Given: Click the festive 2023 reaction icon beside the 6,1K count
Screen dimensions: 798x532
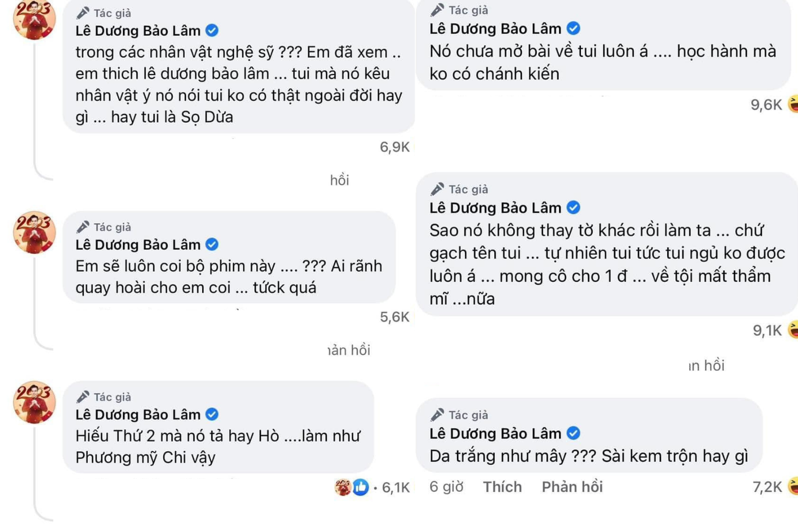Looking at the screenshot, I should coord(342,486).
